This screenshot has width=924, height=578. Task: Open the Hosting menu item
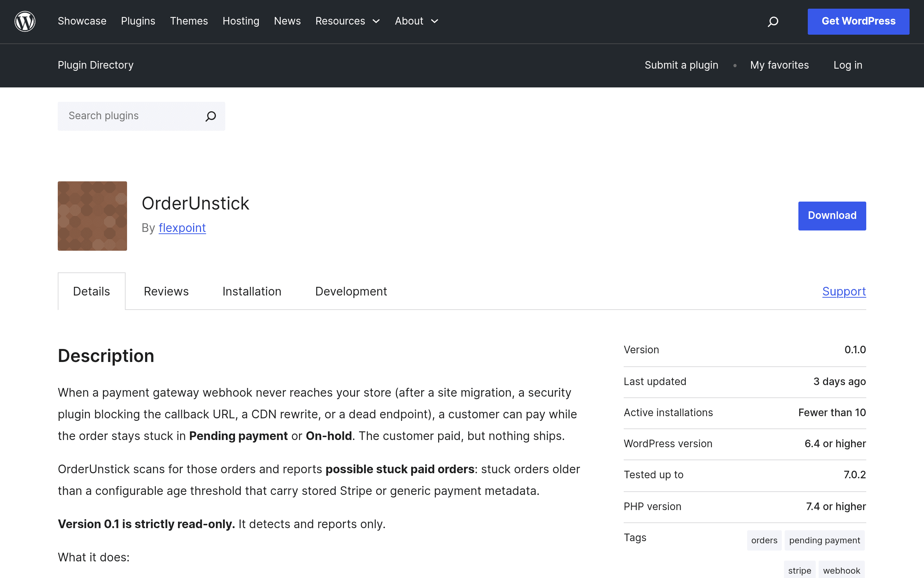241,21
